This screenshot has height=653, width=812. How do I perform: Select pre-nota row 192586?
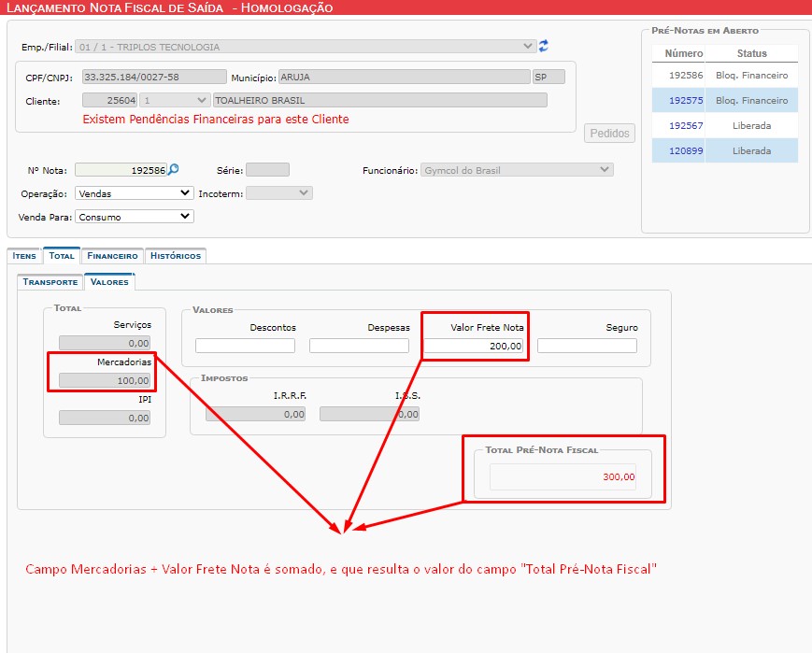coord(724,75)
